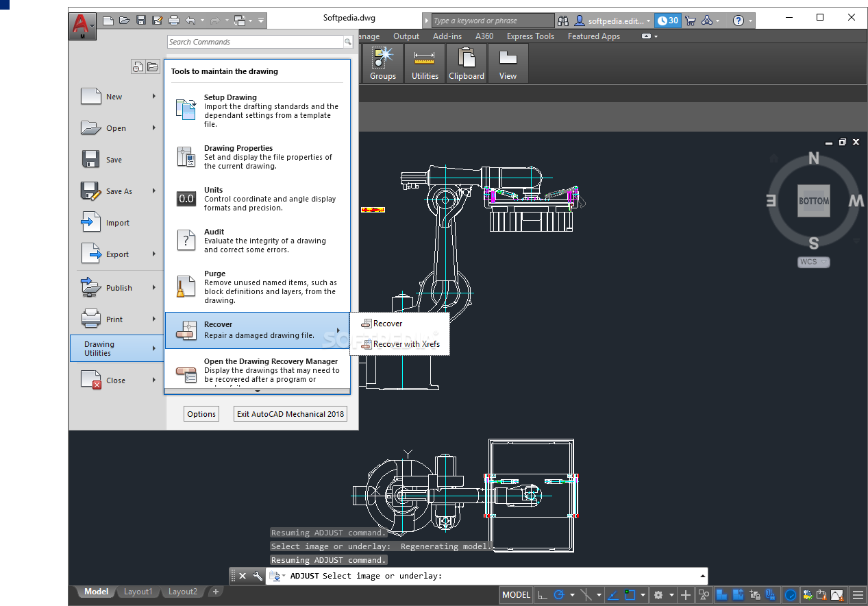This screenshot has width=868, height=606.
Task: Show Open Documents list icon
Action: pyautogui.click(x=151, y=66)
